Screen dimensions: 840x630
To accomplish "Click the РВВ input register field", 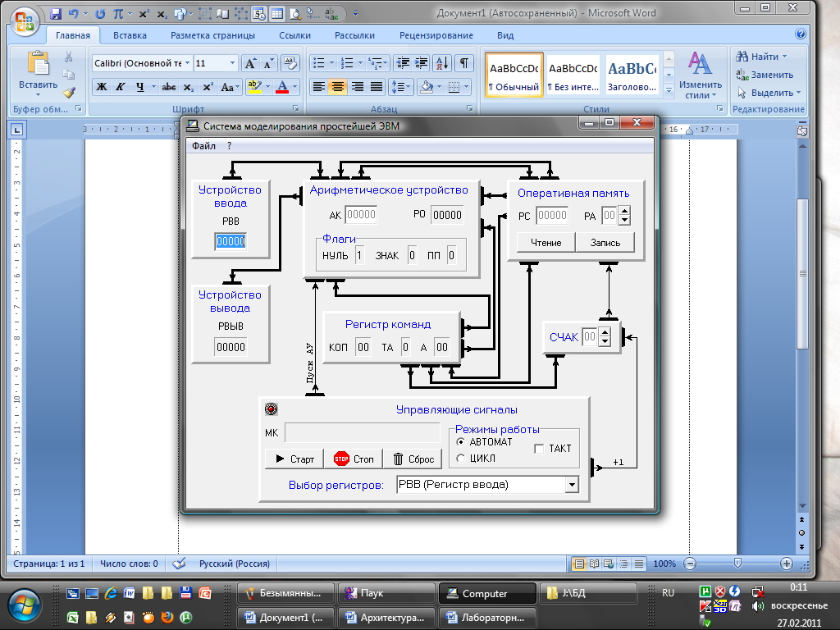I will [x=231, y=242].
